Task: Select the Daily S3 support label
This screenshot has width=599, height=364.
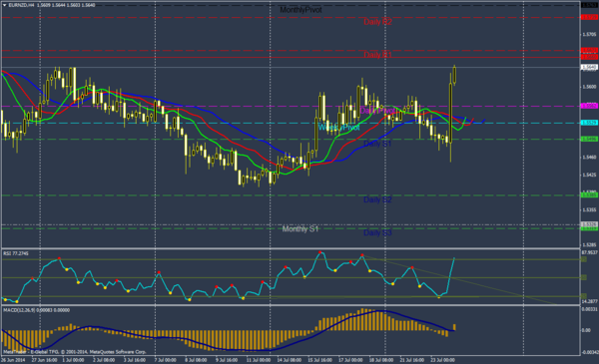Action: pos(377,232)
